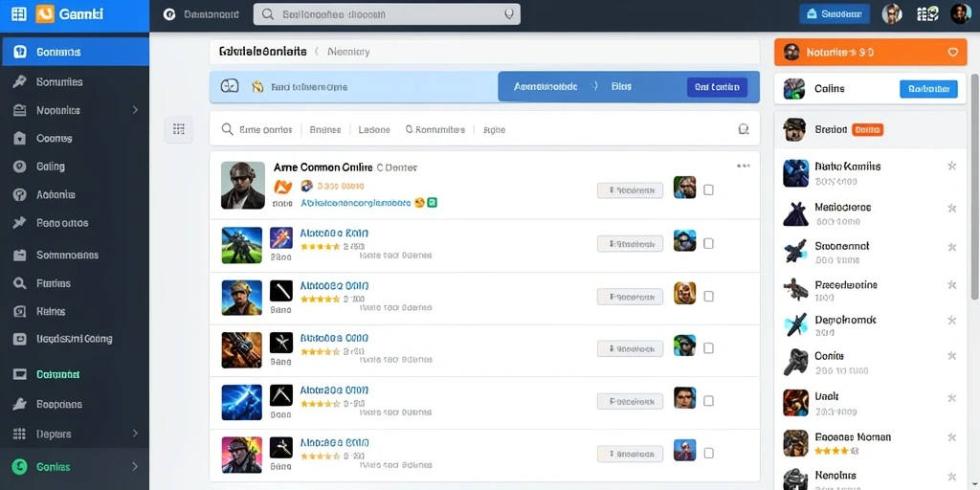This screenshot has width=980, height=490.
Task: Click the grid view icon left of the filter bar
Action: [179, 129]
